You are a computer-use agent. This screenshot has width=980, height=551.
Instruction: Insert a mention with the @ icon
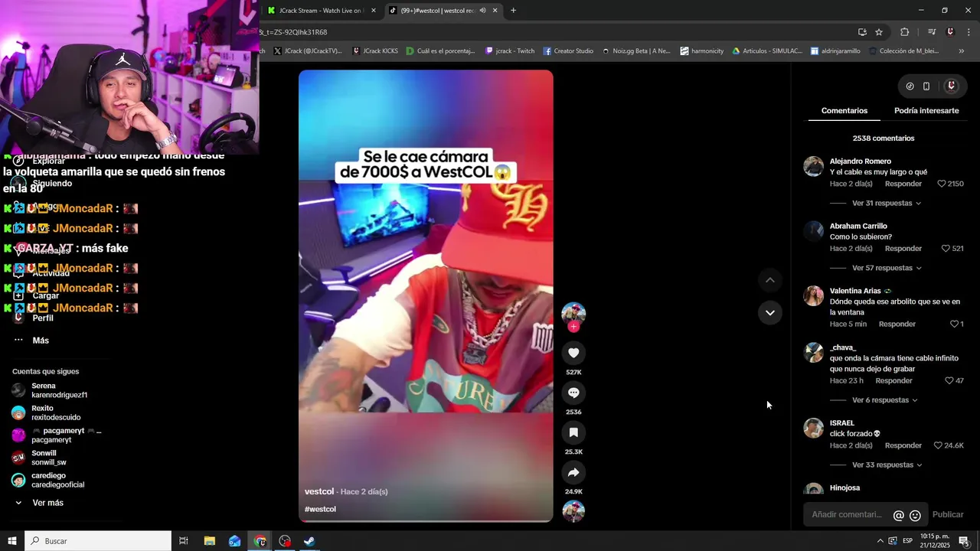point(899,515)
